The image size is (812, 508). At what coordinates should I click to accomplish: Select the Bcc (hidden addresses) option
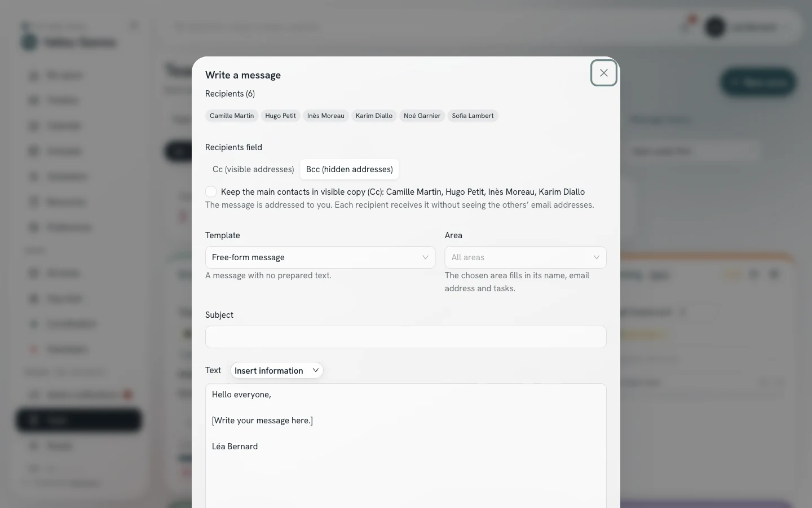coord(350,169)
